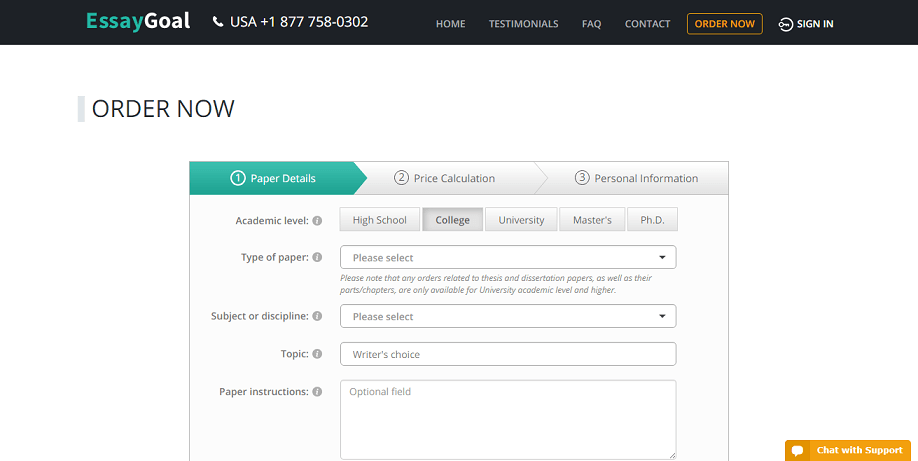Click the Topic info icon
The image size is (918, 461).
click(317, 354)
